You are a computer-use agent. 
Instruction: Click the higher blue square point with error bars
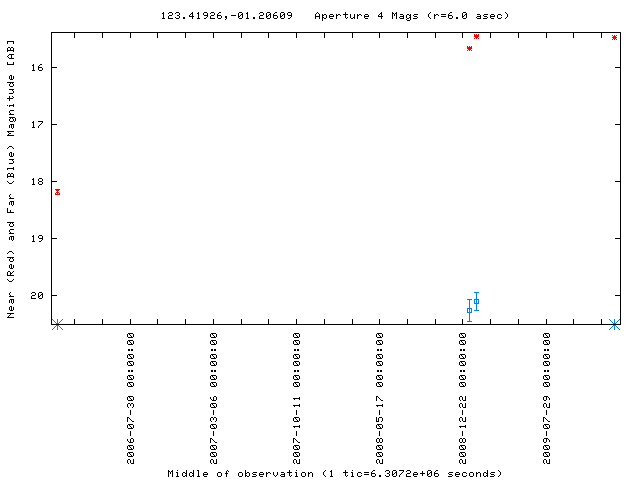(x=476, y=302)
